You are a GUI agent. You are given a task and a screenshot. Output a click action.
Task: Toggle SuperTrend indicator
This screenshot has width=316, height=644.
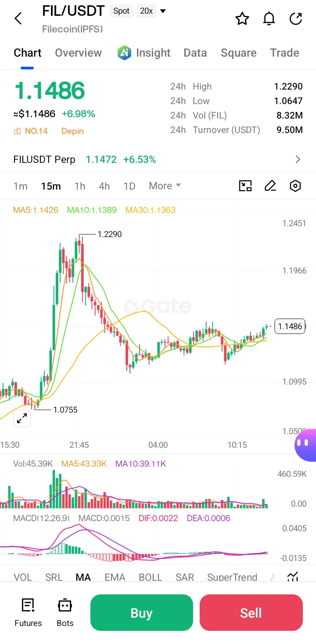(x=232, y=577)
